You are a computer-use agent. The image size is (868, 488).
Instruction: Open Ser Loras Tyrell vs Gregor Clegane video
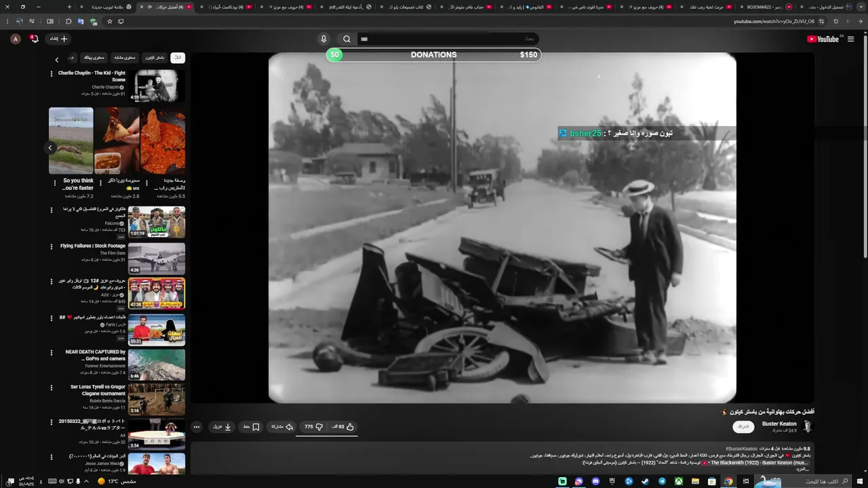(157, 399)
